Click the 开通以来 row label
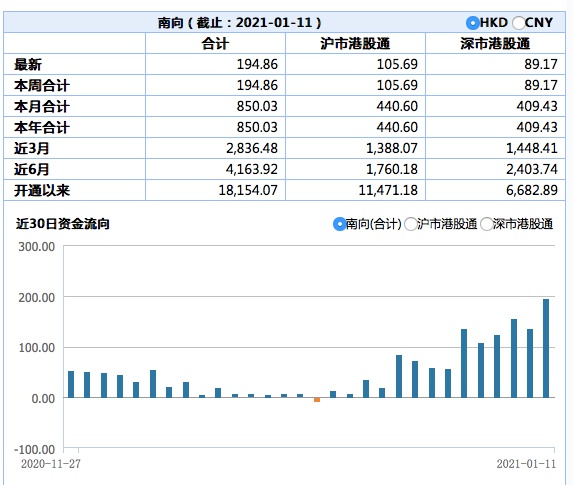The image size is (573, 485). 42,190
